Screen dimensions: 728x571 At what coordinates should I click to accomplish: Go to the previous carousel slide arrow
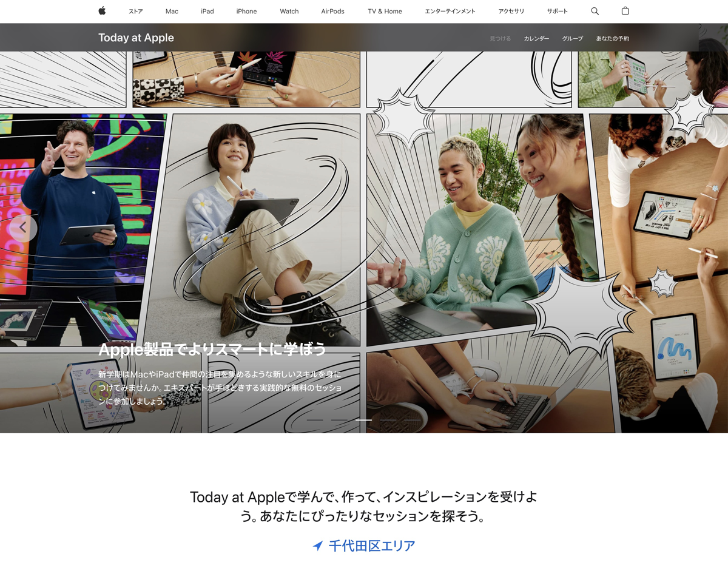23,228
